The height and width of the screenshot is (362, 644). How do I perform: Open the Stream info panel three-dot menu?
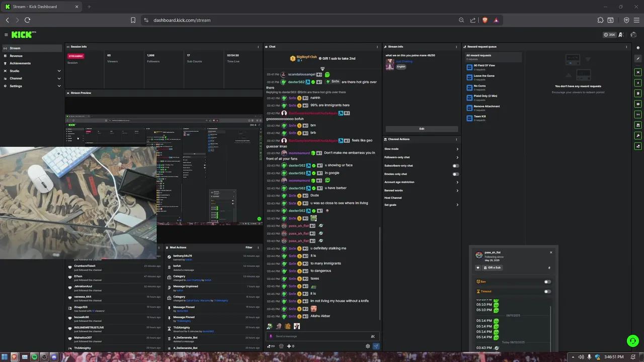click(456, 47)
